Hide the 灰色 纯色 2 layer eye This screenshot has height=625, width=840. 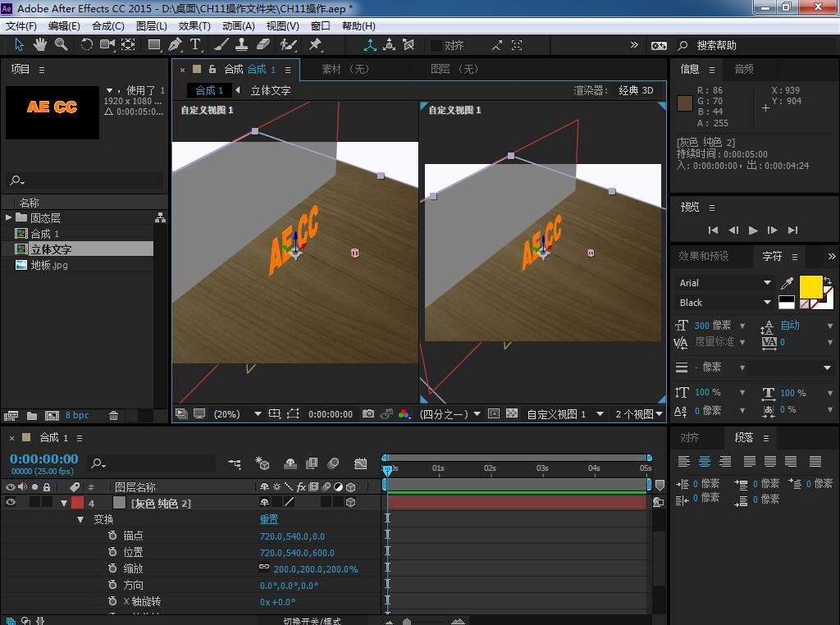pyautogui.click(x=10, y=502)
